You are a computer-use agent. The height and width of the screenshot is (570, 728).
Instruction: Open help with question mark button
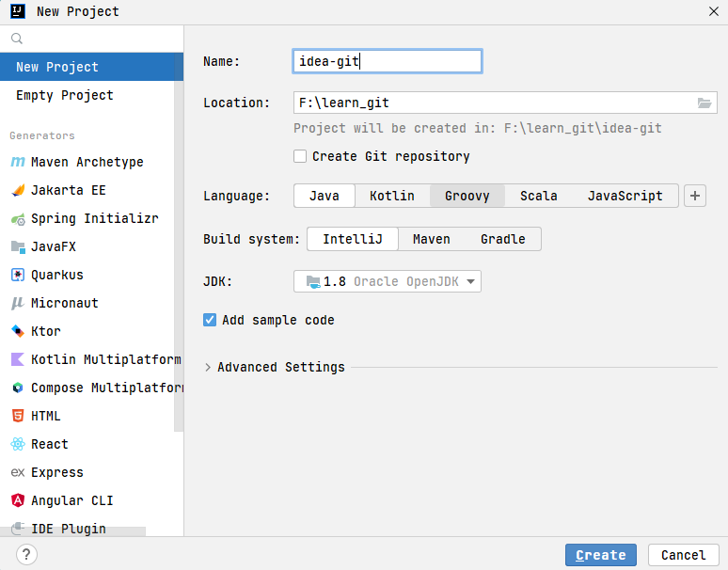pos(26,555)
